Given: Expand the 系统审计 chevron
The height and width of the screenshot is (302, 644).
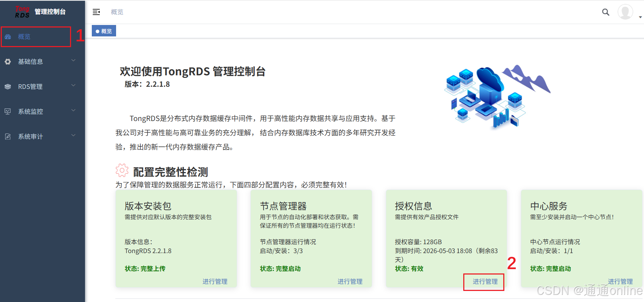Looking at the screenshot, I should click(74, 135).
